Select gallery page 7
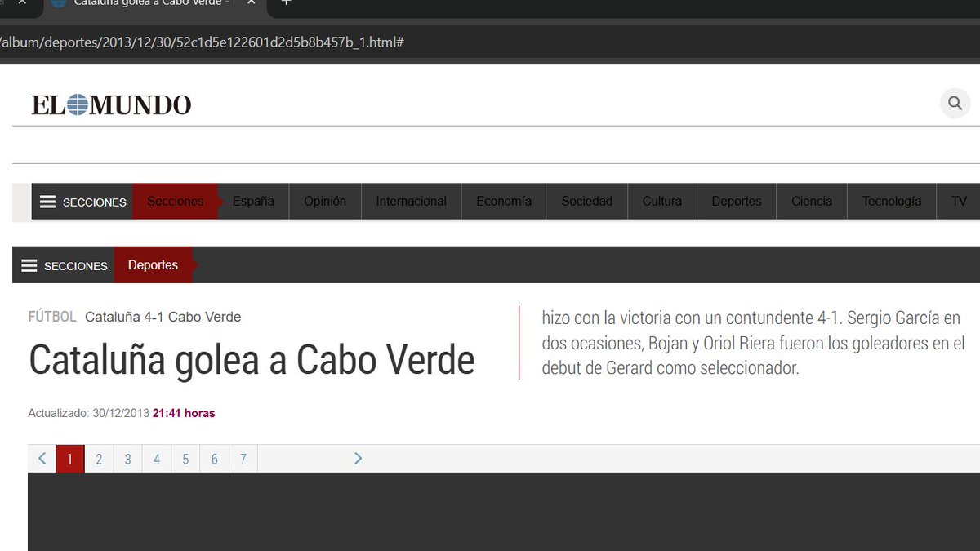The height and width of the screenshot is (551, 980). [x=243, y=459]
